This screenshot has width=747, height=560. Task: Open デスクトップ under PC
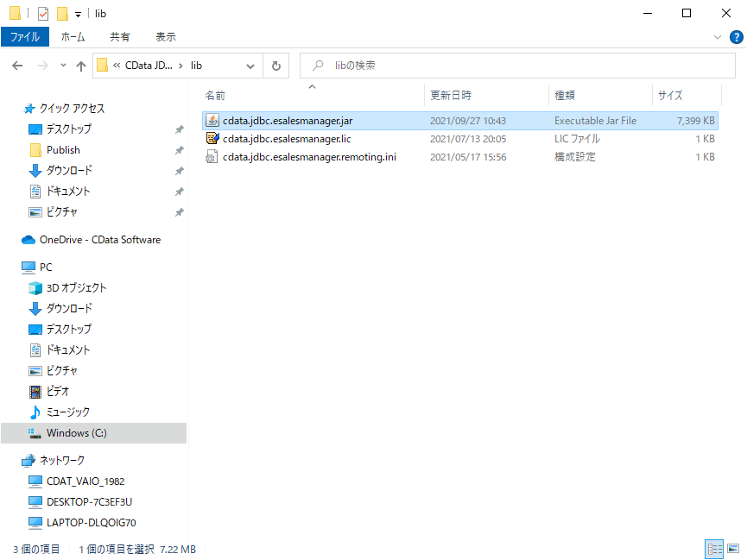pos(68,329)
